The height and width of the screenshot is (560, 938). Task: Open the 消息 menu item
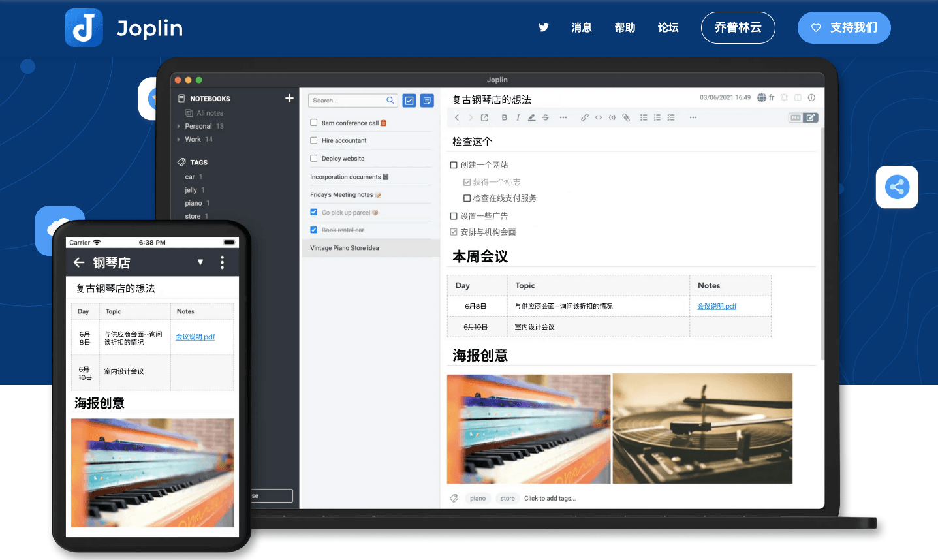coord(582,27)
